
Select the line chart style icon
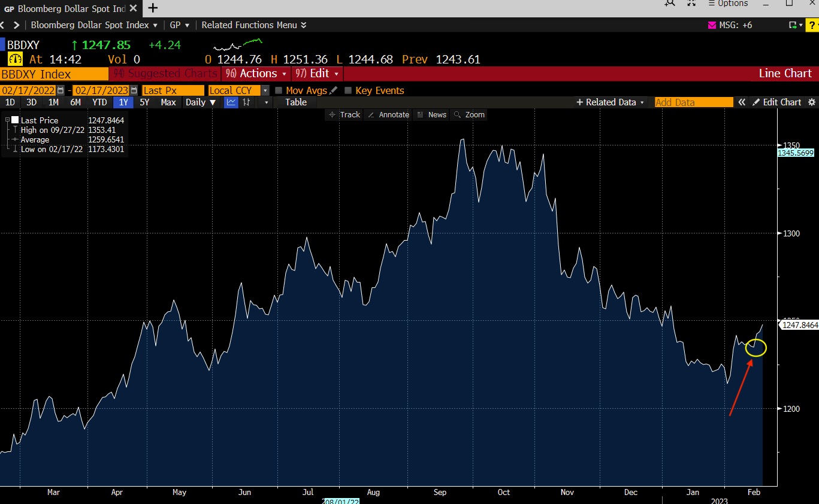[230, 102]
